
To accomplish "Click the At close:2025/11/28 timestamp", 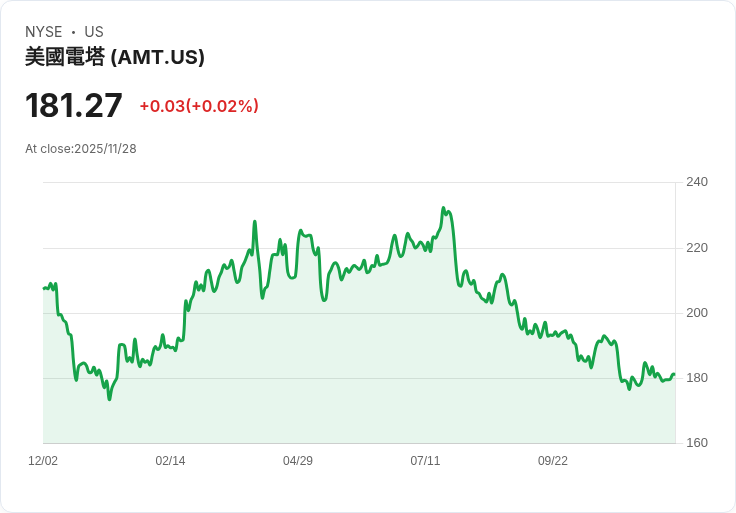I will tap(81, 149).
